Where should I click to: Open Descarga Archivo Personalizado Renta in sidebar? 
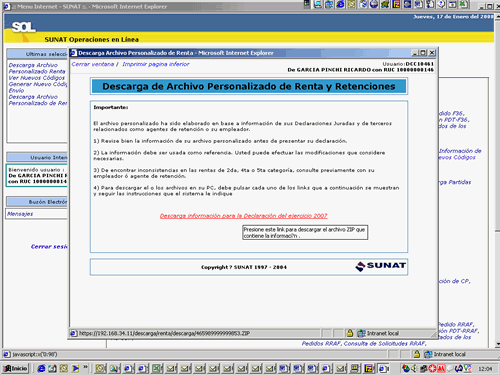click(x=37, y=68)
